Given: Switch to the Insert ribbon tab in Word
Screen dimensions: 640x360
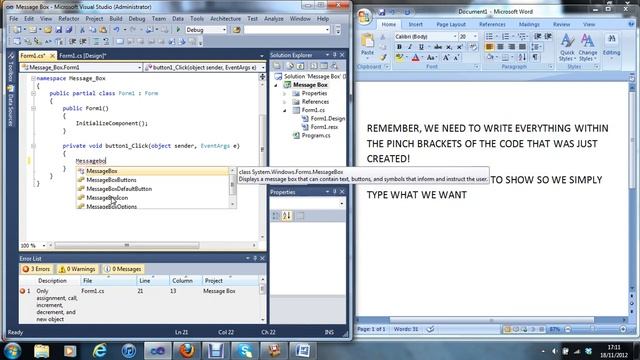Looking at the screenshot, I should coord(416,24).
